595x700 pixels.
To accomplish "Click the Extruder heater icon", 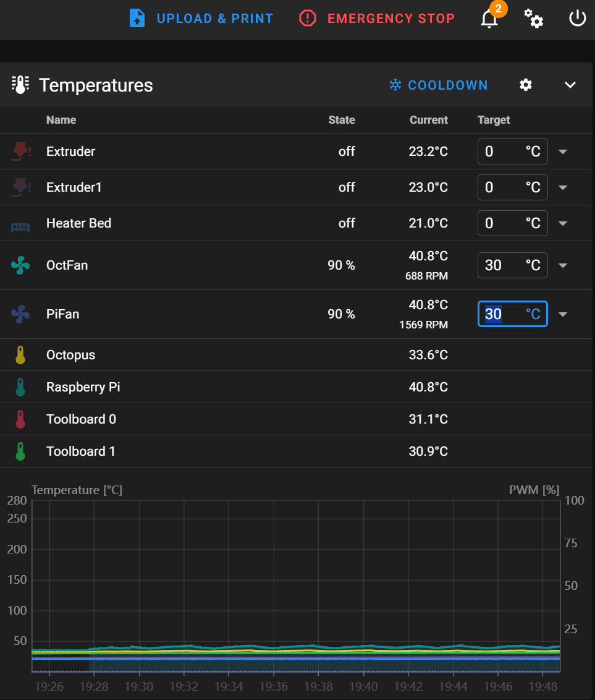I will [20, 152].
